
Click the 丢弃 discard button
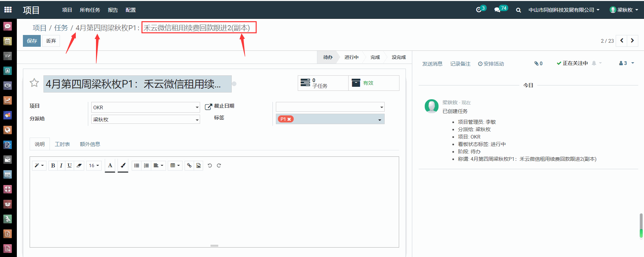pos(51,41)
